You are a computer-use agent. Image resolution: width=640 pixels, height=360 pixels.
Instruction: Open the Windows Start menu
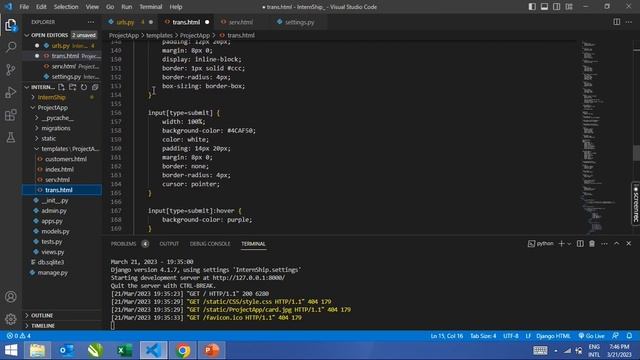tap(11, 350)
